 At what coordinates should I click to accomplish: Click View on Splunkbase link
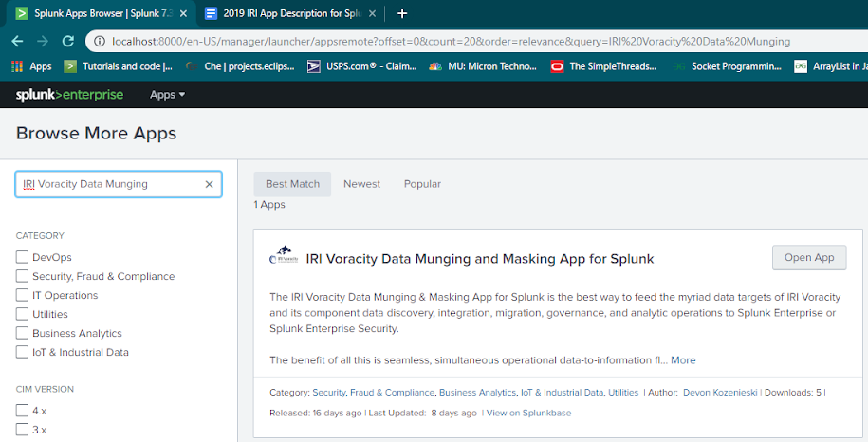pos(528,413)
